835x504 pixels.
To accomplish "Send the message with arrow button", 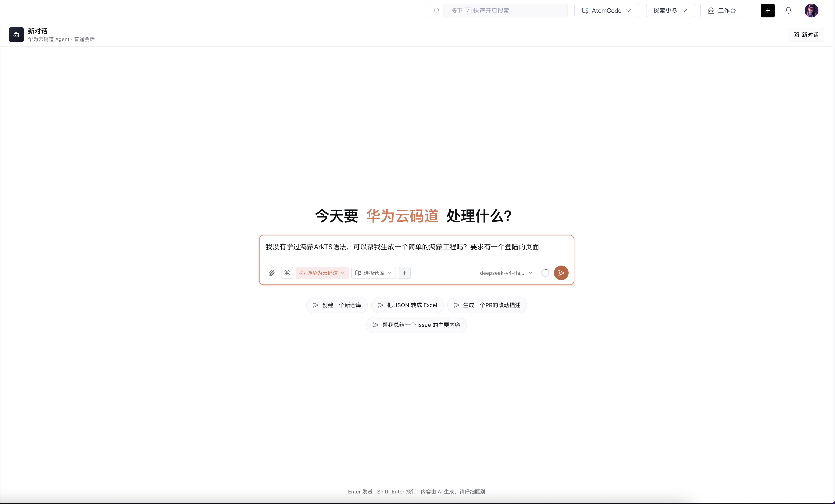I will pyautogui.click(x=561, y=273).
